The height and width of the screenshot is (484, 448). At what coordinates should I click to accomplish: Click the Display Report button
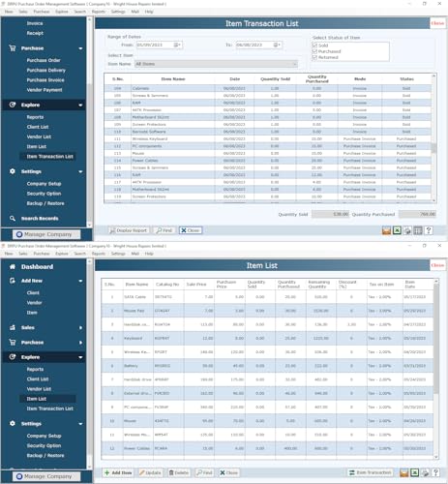[x=129, y=230]
